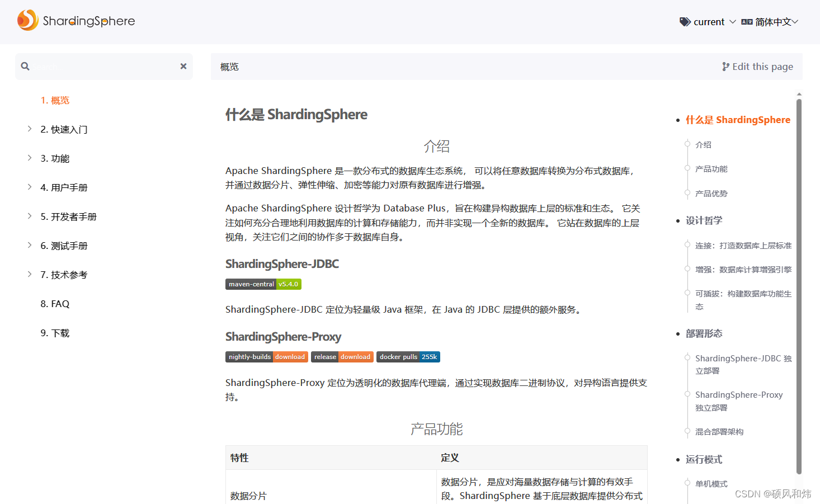Clear the search field with the X icon
Screen dimensions: 820x504
pos(183,66)
